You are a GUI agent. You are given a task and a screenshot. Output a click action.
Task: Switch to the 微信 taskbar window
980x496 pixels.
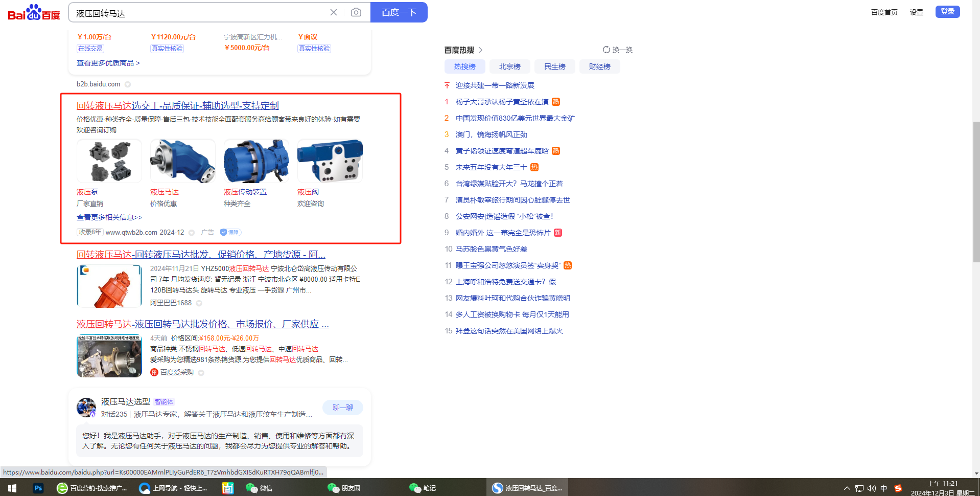(x=259, y=488)
